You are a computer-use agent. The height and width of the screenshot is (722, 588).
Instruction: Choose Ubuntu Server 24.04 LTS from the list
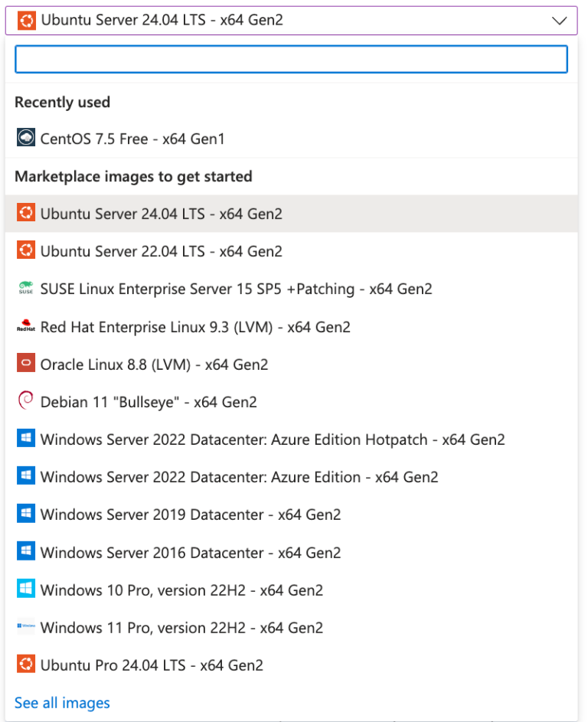[x=161, y=214]
